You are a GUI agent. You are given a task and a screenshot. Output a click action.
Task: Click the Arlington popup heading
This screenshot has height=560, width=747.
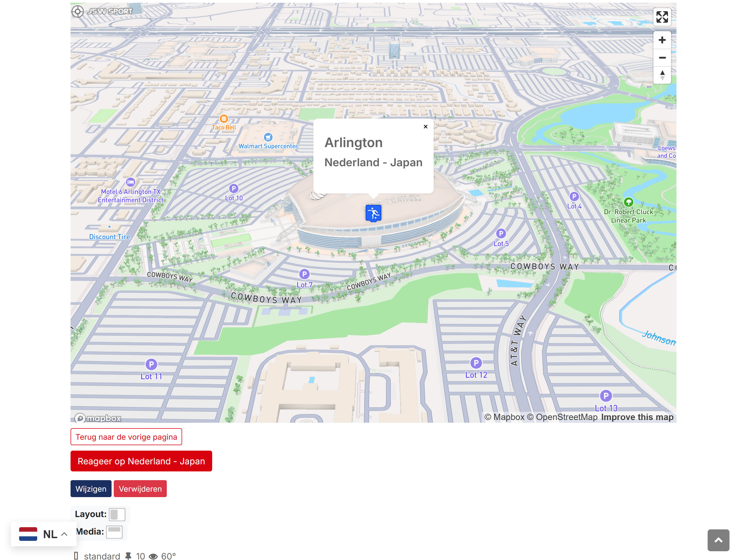354,142
